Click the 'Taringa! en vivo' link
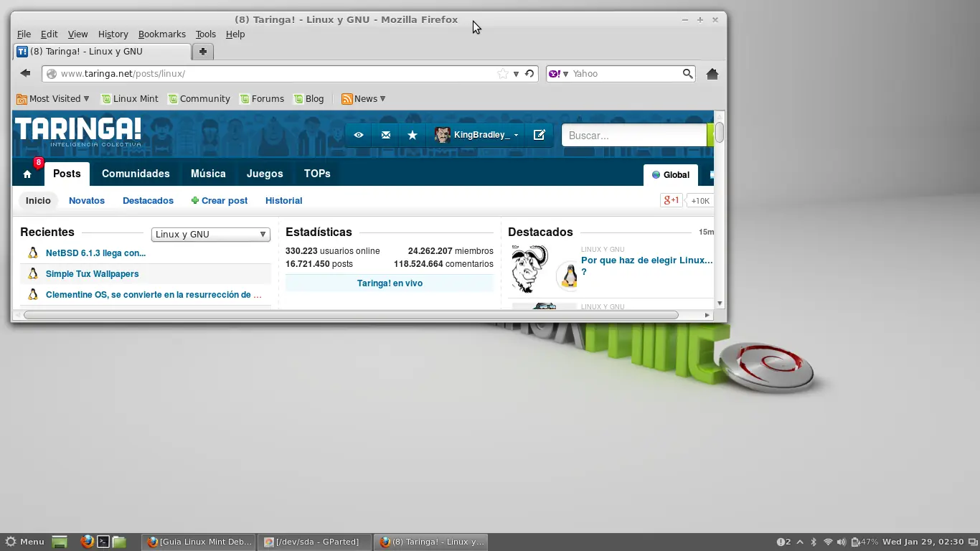This screenshot has width=980, height=551. tap(390, 283)
